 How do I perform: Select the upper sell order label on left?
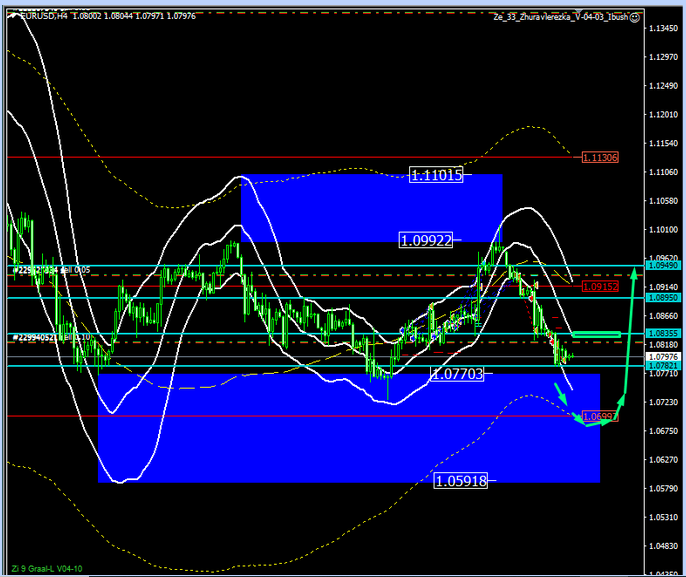pos(50,270)
